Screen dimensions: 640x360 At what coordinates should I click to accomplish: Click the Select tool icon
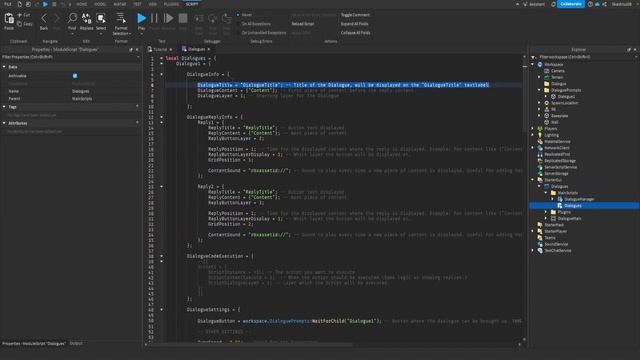point(101,18)
